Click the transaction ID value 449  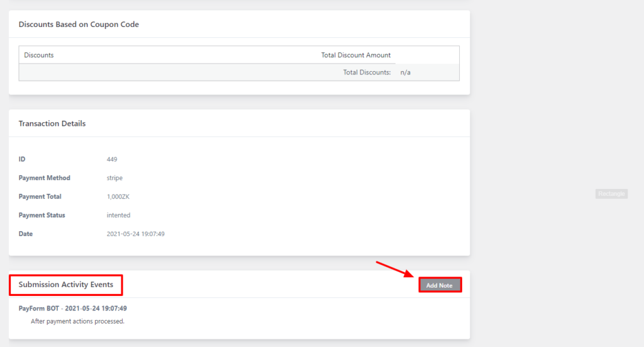pos(112,159)
